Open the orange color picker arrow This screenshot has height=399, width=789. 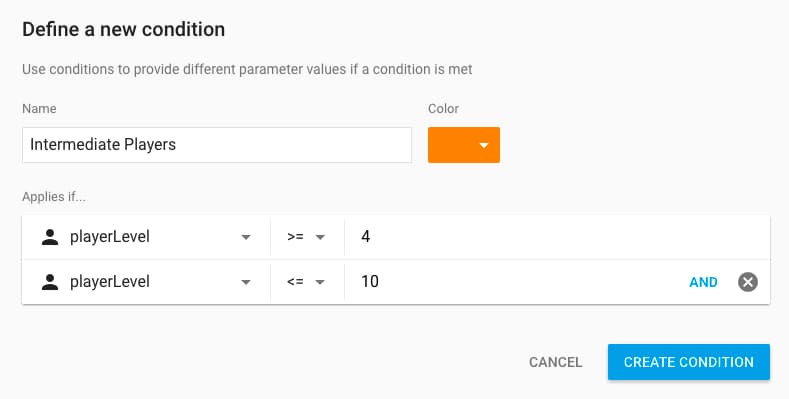tap(484, 145)
